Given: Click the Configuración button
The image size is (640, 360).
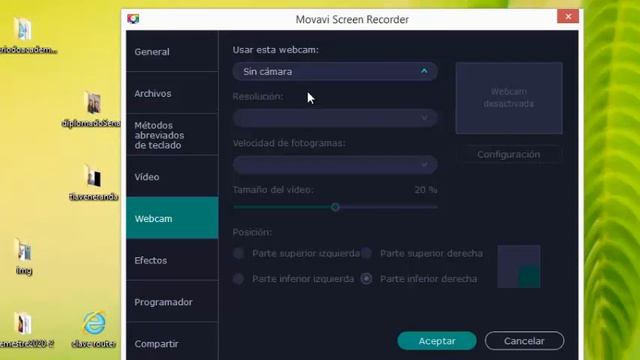Looking at the screenshot, I should 509,154.
